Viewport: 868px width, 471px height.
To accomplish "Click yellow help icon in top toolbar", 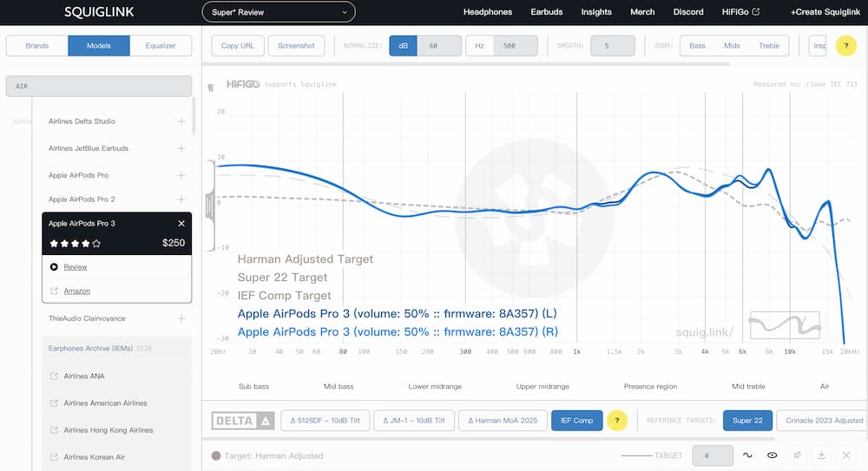I will [845, 46].
